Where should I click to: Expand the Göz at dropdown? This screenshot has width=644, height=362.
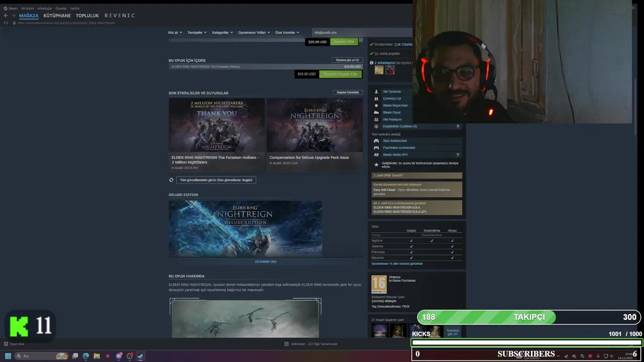point(175,33)
